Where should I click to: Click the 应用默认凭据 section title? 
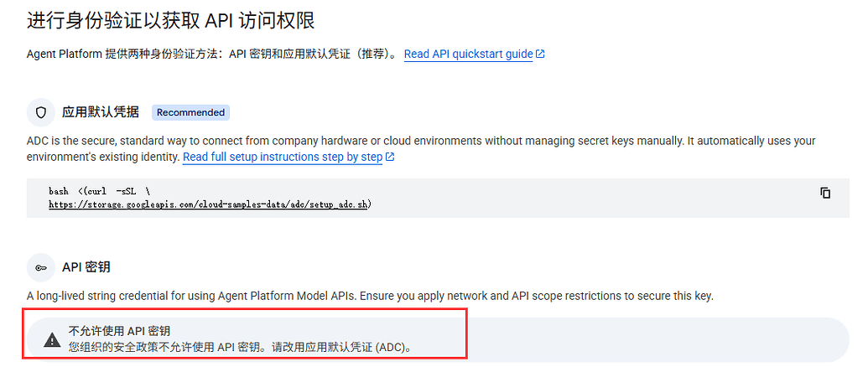pos(100,113)
